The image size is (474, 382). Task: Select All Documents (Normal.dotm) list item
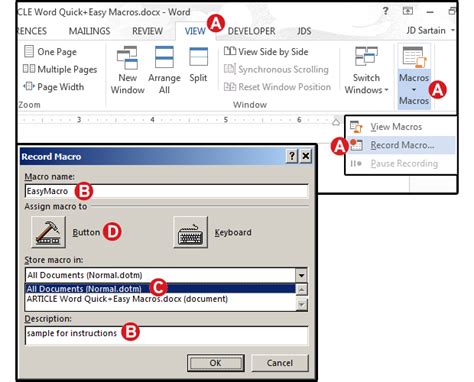(x=160, y=289)
